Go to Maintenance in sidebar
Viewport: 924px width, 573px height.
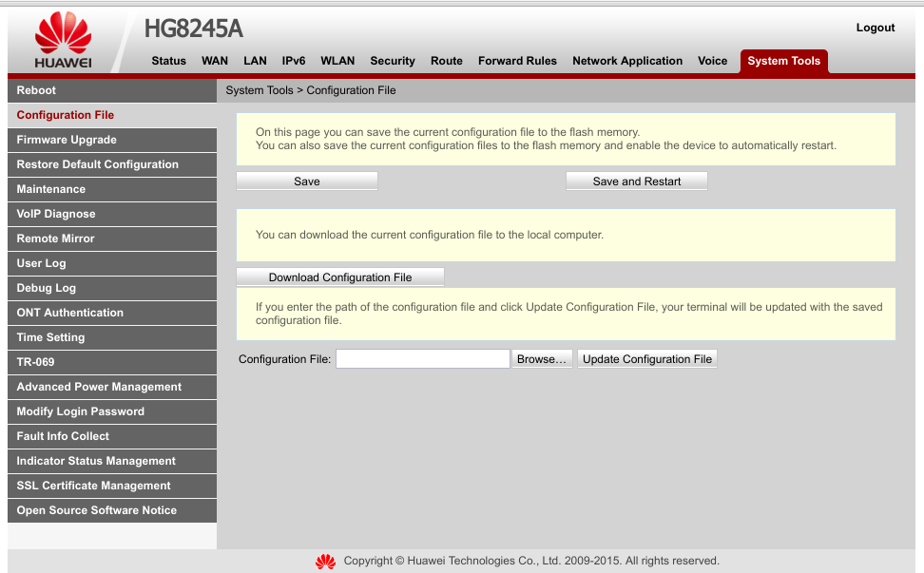click(x=112, y=190)
